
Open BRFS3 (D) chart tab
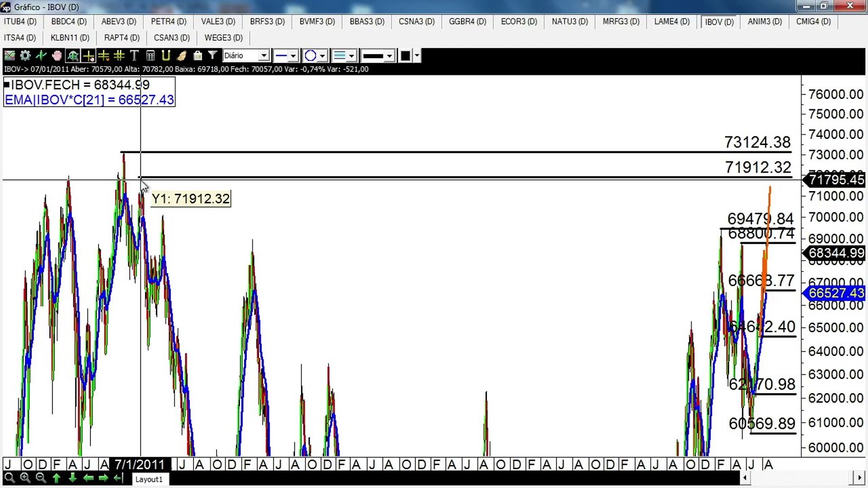pos(267,22)
